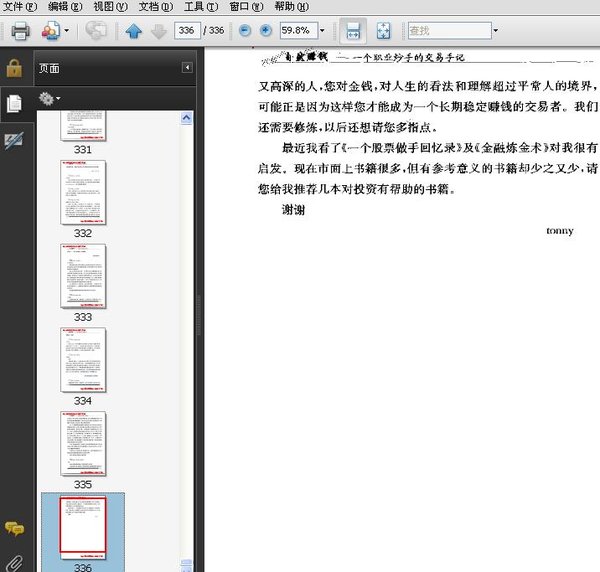This screenshot has width=600, height=572.
Task: Click the printer icon in the toolbar
Action: click(x=20, y=31)
